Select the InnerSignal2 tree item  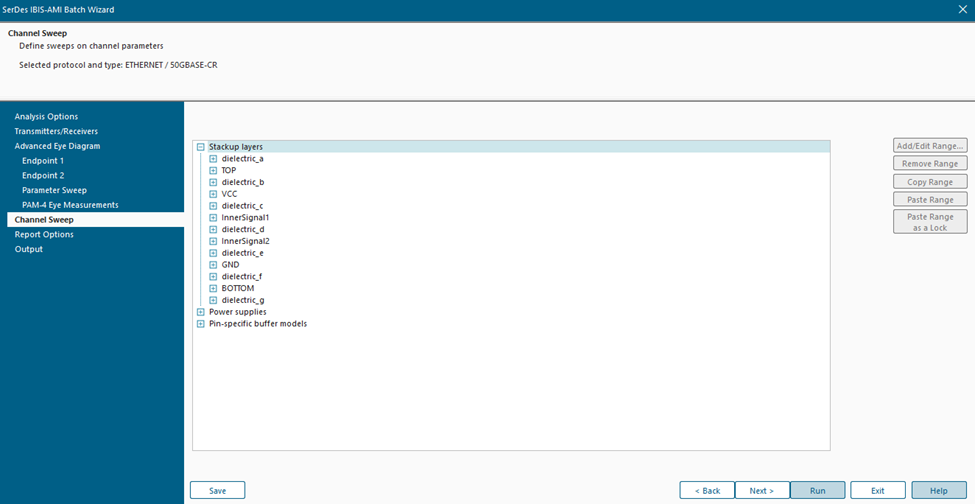tap(245, 242)
